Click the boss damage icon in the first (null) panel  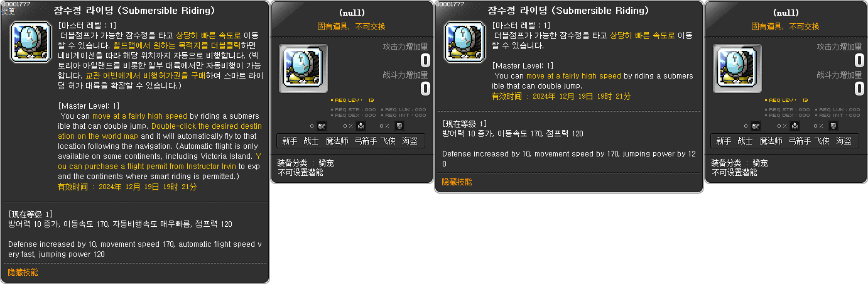pyautogui.click(x=361, y=126)
